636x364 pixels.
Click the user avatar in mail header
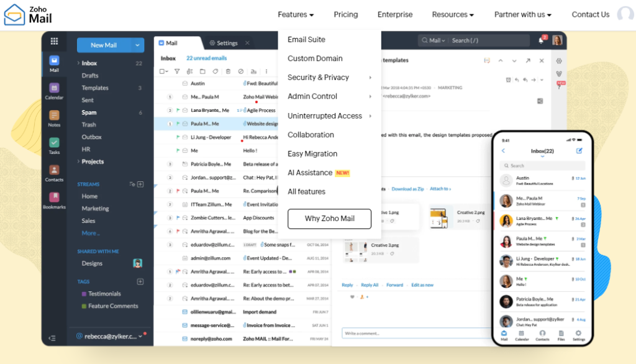[557, 40]
